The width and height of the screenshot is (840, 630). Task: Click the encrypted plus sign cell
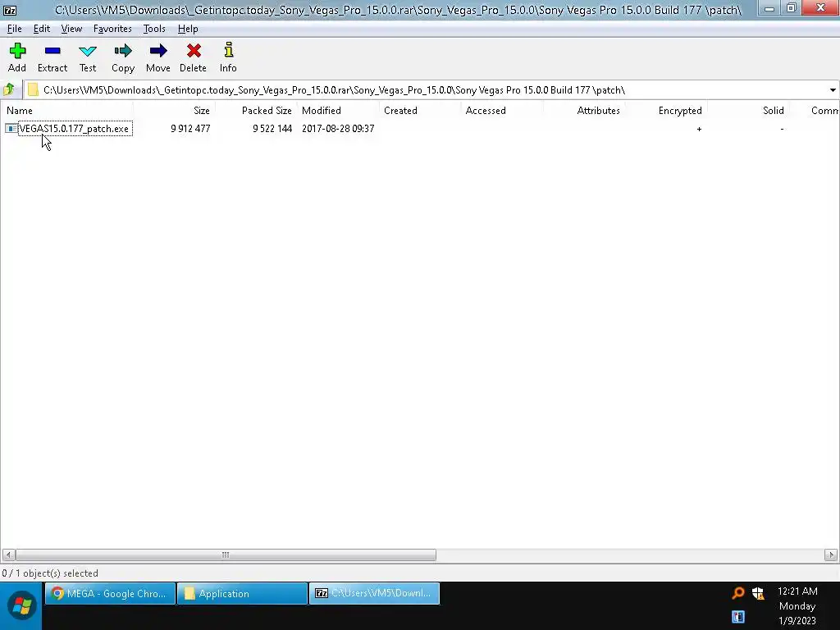point(699,129)
